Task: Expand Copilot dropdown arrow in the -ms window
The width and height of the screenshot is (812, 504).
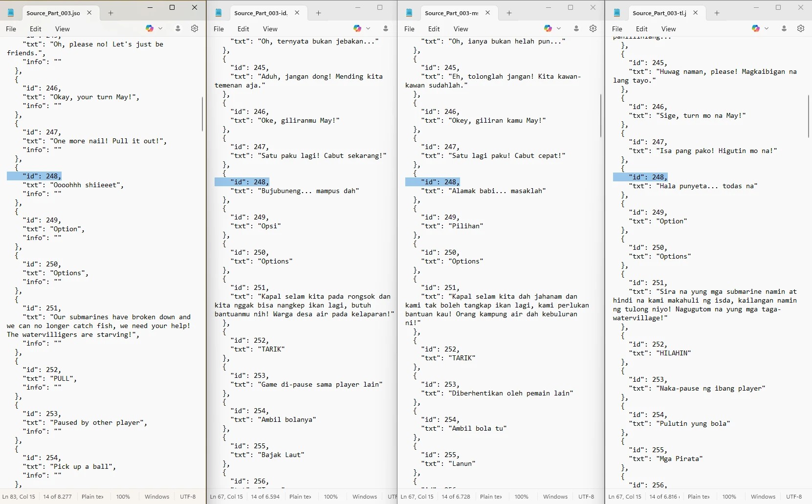Action: [559, 29]
